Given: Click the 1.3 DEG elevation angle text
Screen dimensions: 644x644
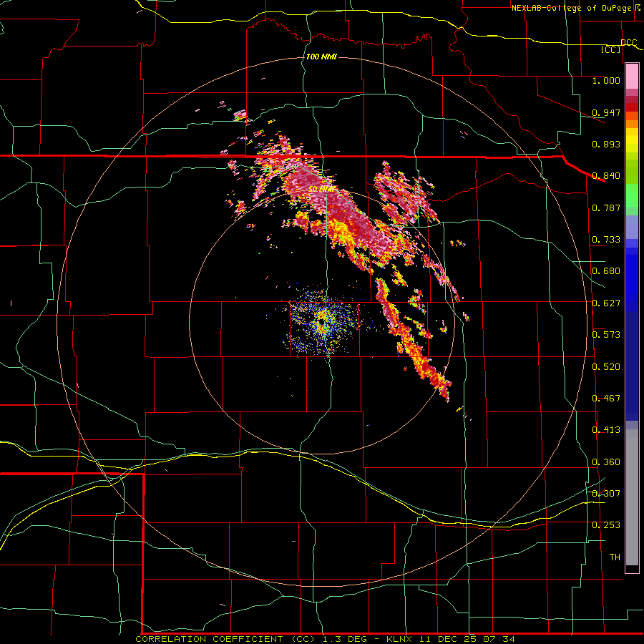Looking at the screenshot, I should [346, 639].
